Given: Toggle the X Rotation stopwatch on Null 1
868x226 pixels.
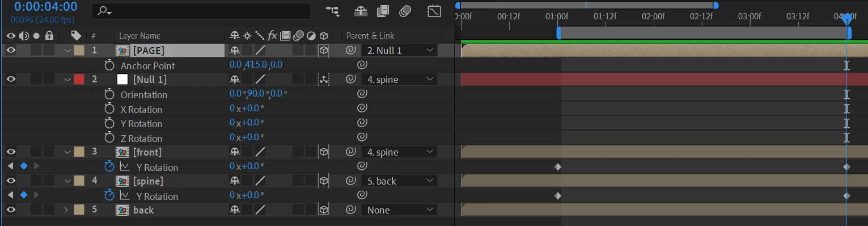Looking at the screenshot, I should coord(109,109).
